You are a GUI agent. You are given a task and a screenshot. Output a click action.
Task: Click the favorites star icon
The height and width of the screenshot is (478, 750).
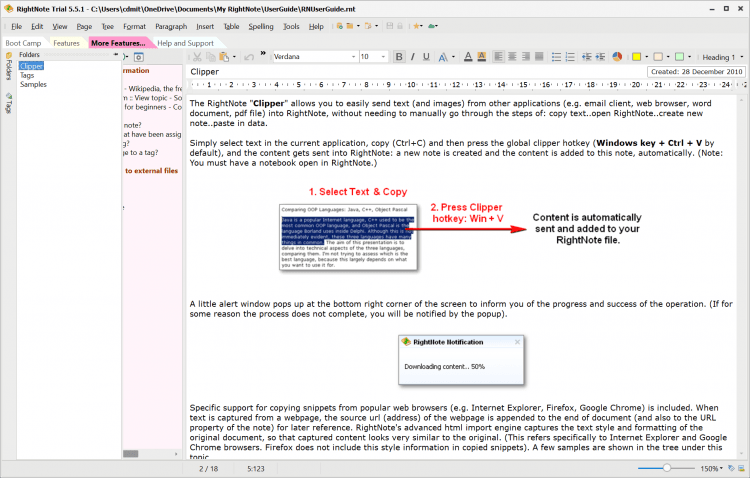pos(417,26)
